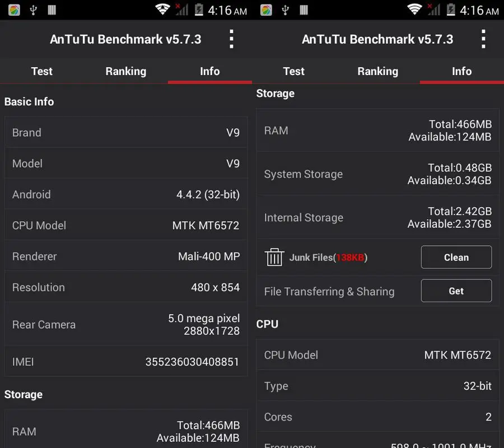Tap the USB icon in left status bar
The image size is (504, 448).
[x=33, y=10]
